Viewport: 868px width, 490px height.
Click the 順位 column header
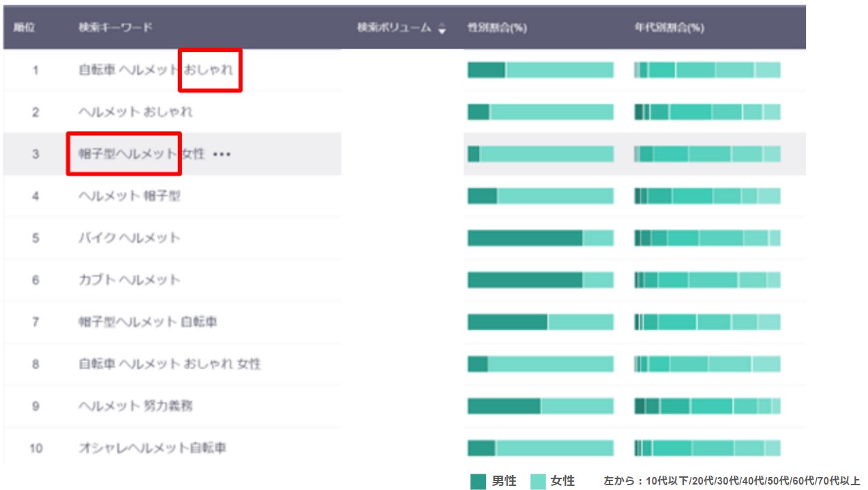click(25, 28)
